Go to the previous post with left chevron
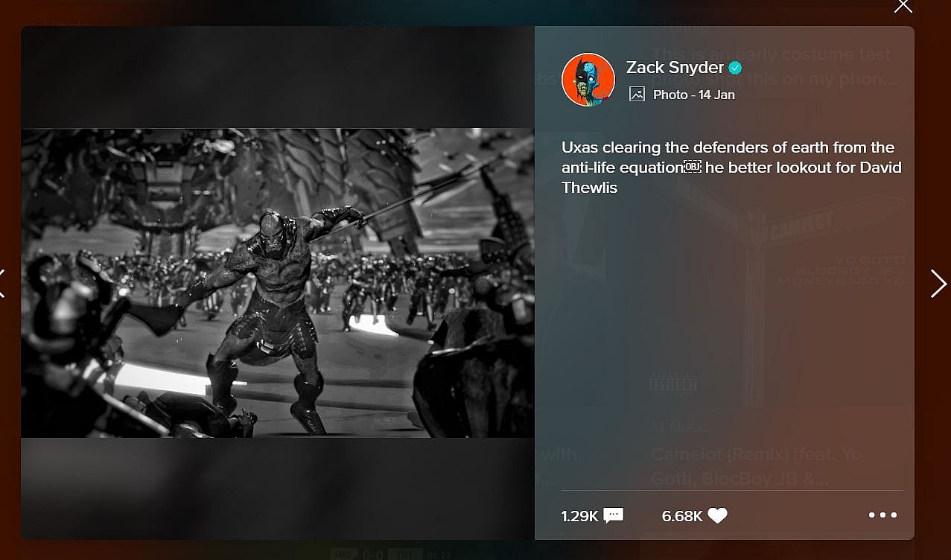The image size is (951, 560). [2, 284]
